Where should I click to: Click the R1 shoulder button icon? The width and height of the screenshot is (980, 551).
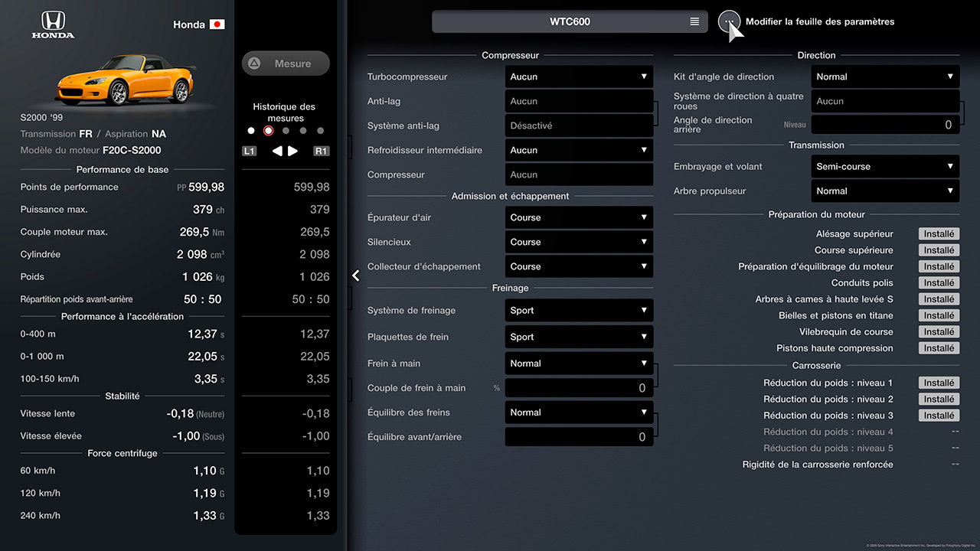tap(322, 151)
